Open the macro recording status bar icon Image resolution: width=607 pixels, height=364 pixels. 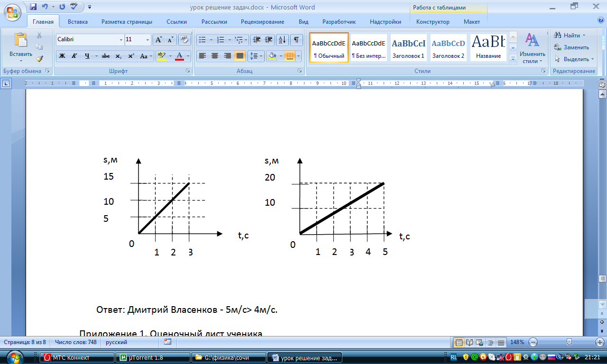(167, 342)
